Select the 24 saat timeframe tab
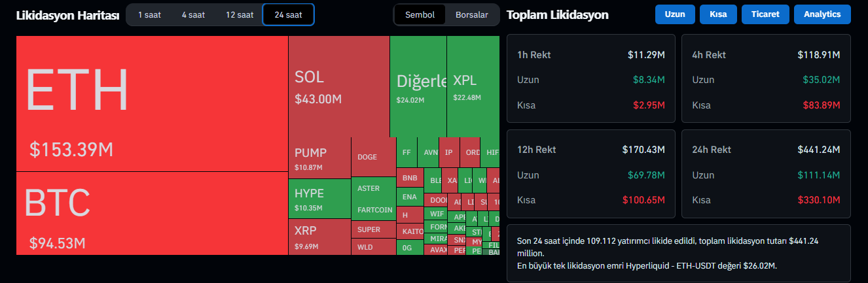The width and height of the screenshot is (868, 283). point(288,14)
